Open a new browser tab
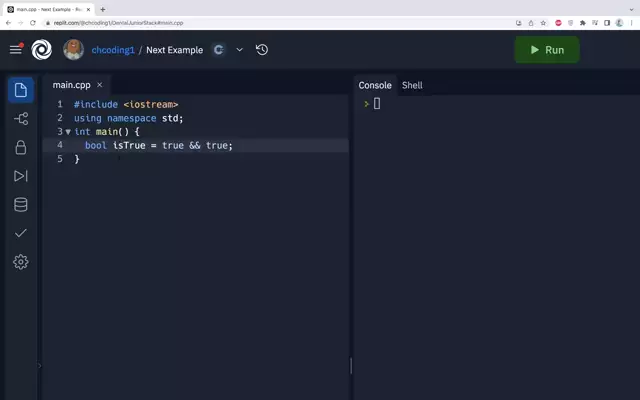 pyautogui.click(x=103, y=9)
